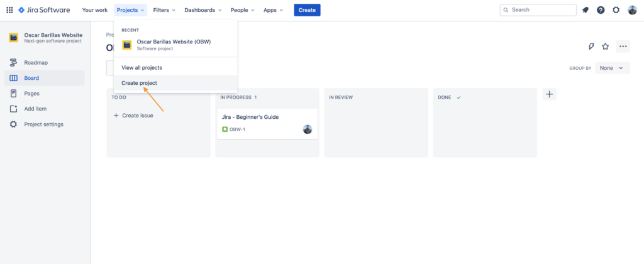The width and height of the screenshot is (644, 264).
Task: Expand the Projects dropdown in navbar
Action: pyautogui.click(x=131, y=10)
